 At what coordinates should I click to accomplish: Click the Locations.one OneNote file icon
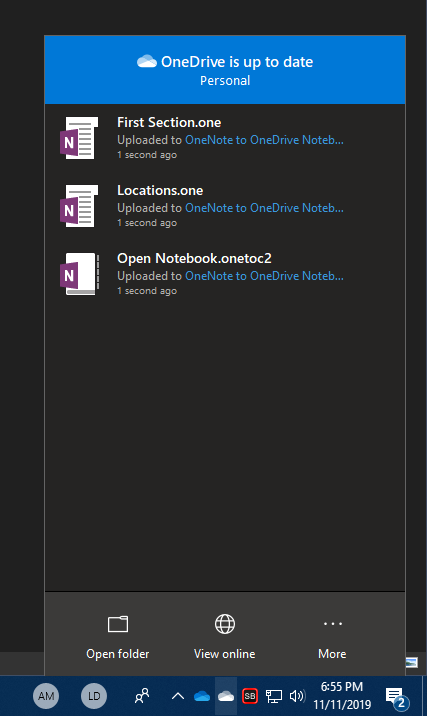coord(79,206)
